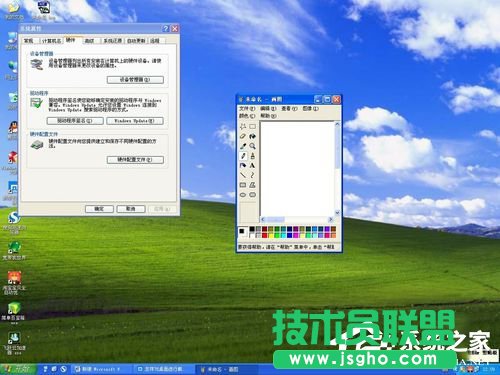Screen dimensions: 500x375
Task: Click the Windows Update button
Action: coord(135,121)
